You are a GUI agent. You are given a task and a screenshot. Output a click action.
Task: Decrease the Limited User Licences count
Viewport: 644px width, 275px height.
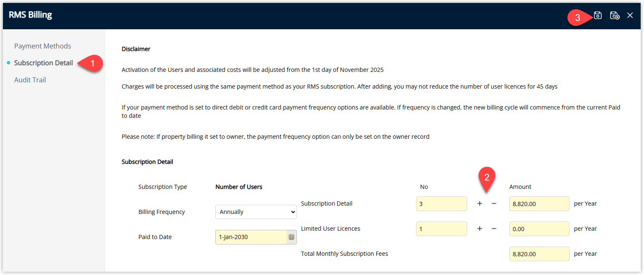(494, 229)
